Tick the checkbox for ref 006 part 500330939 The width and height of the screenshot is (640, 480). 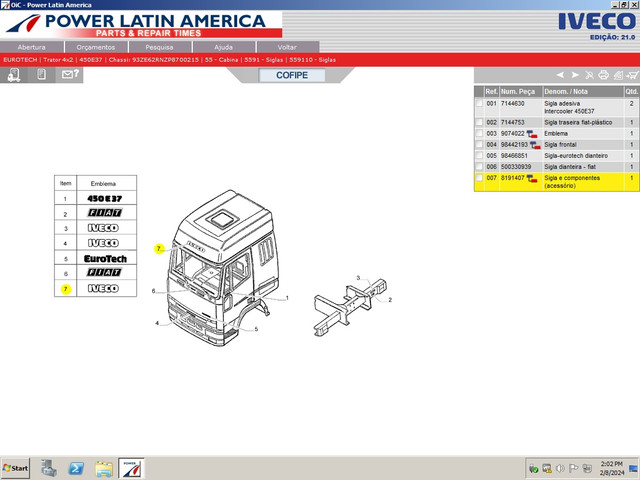479,167
